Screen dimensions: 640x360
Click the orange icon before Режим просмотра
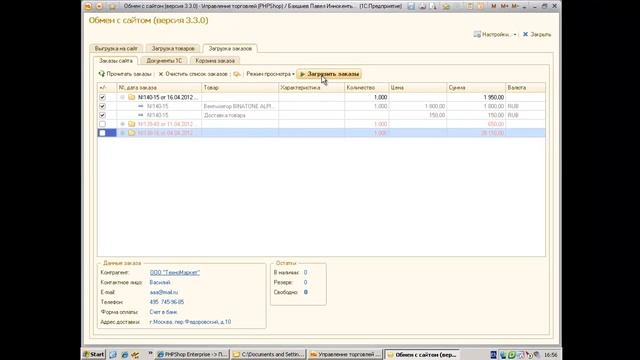[237, 74]
